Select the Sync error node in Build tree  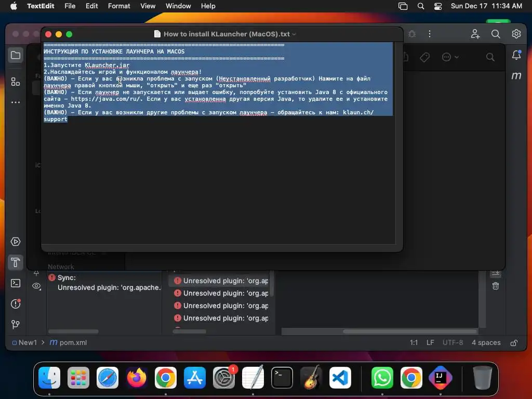click(104, 277)
